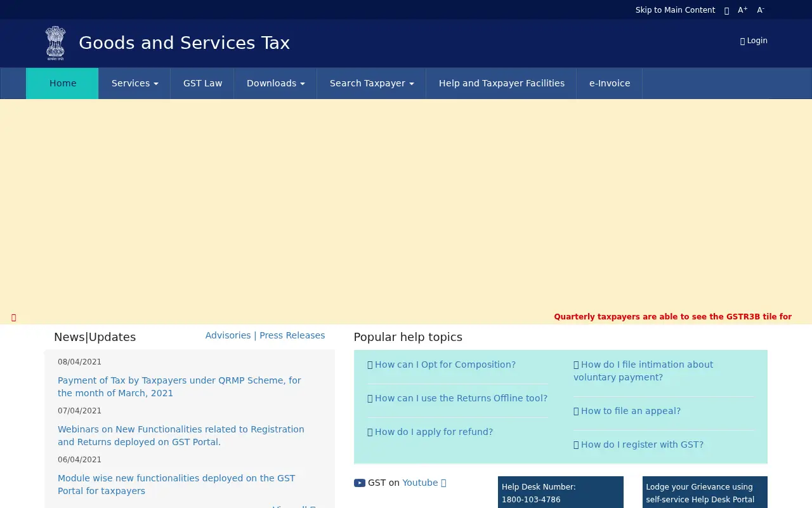
Task: Click the Skip to Main Content link
Action: (675, 10)
